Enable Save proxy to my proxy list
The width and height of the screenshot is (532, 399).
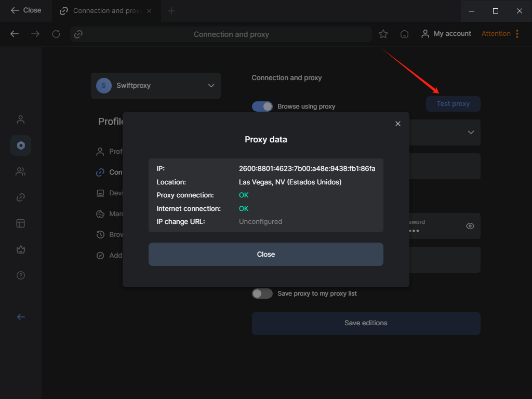262,294
